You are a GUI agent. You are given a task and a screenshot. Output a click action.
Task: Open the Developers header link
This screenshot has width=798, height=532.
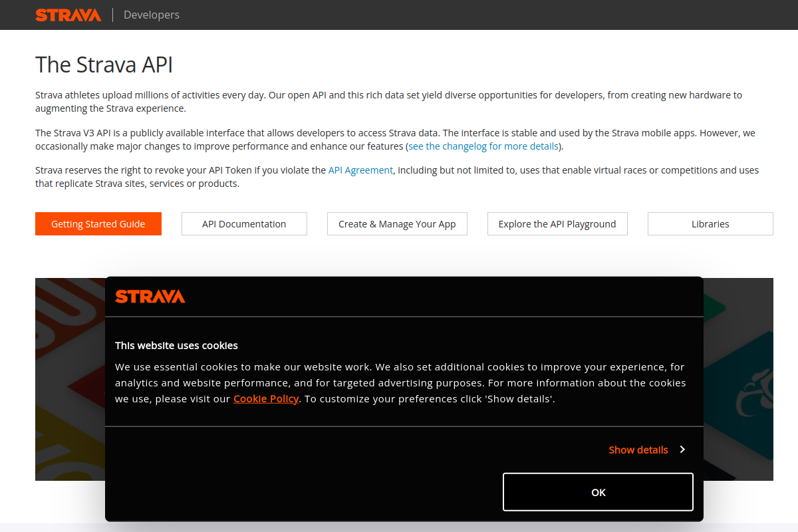152,15
